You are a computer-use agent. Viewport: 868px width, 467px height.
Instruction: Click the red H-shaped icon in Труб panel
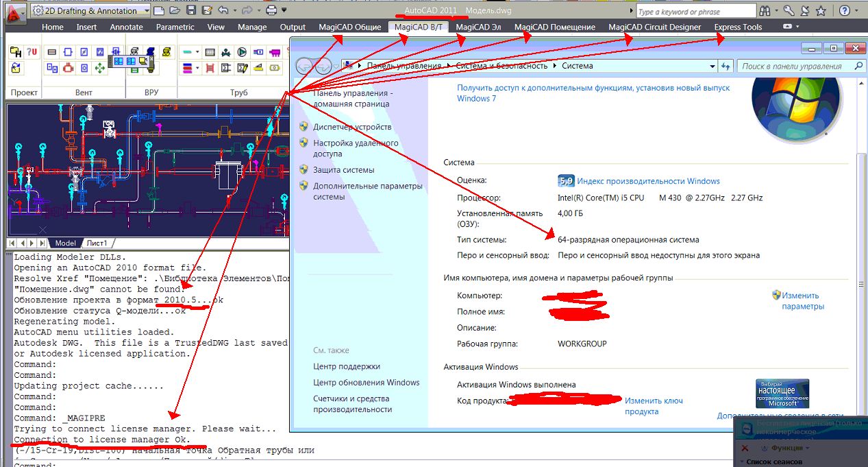(x=210, y=68)
